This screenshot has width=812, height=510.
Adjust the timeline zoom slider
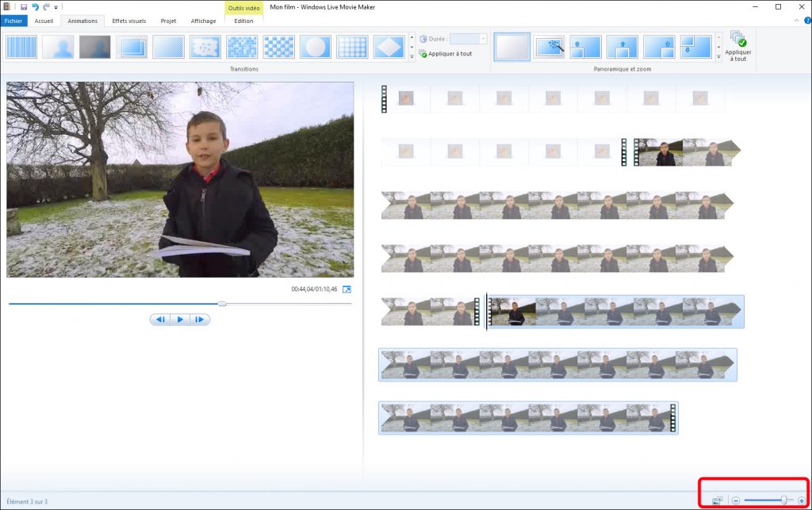783,500
